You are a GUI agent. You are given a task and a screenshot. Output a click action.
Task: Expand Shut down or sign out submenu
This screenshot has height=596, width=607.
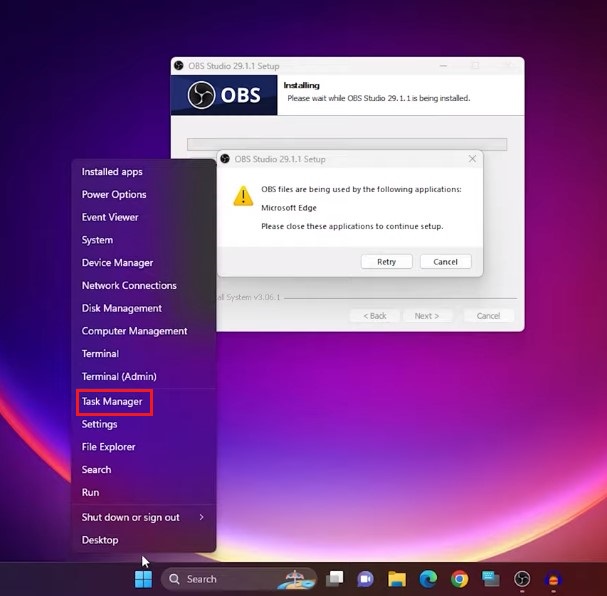[x=143, y=517]
